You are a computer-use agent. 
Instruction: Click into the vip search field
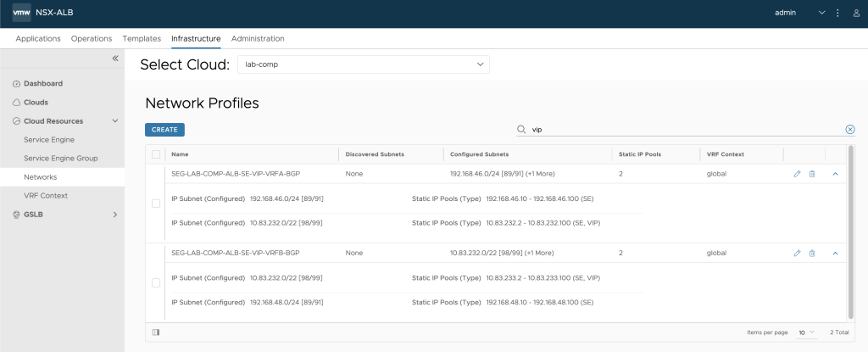tap(687, 129)
